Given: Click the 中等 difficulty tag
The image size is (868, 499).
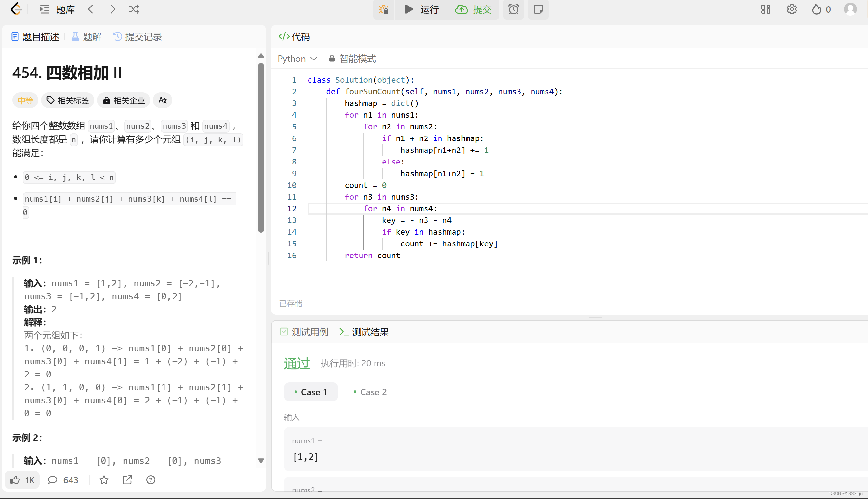Looking at the screenshot, I should click(25, 100).
